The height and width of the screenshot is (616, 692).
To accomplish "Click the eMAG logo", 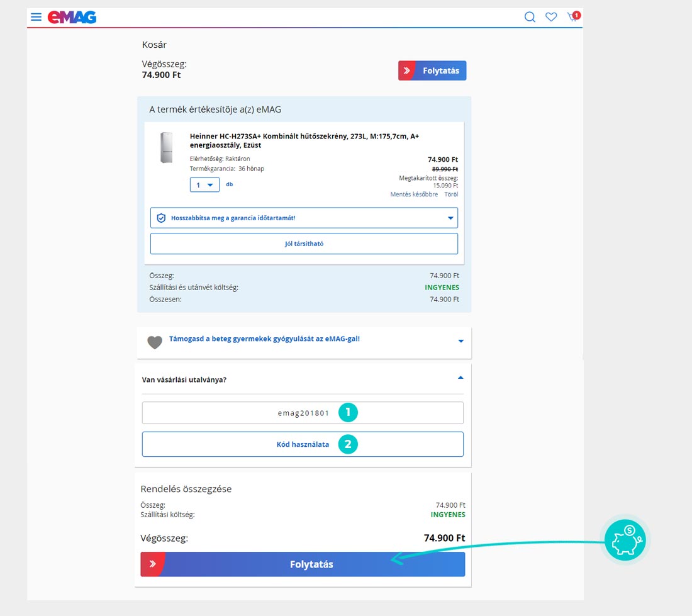I will pos(72,17).
